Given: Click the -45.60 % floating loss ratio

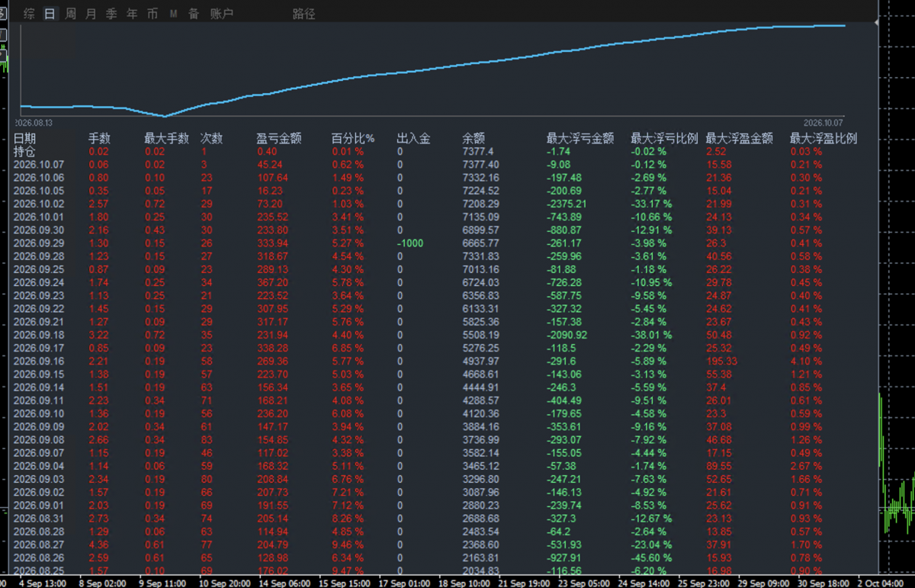Looking at the screenshot, I should coord(651,557).
